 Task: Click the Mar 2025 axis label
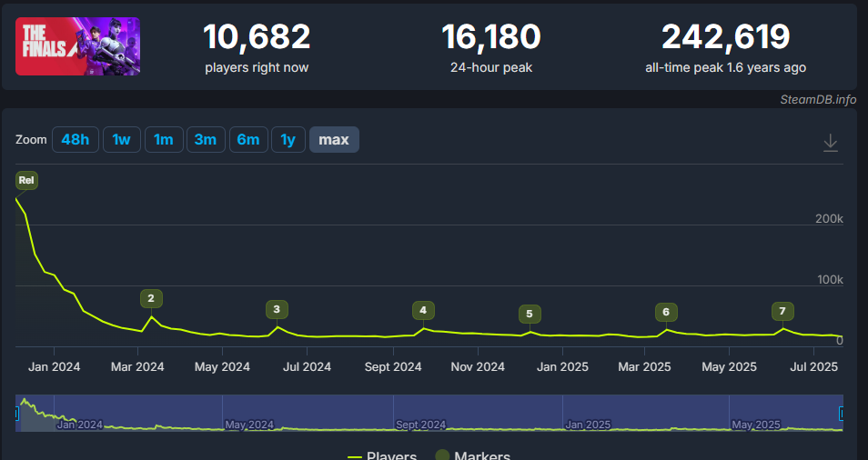point(644,366)
